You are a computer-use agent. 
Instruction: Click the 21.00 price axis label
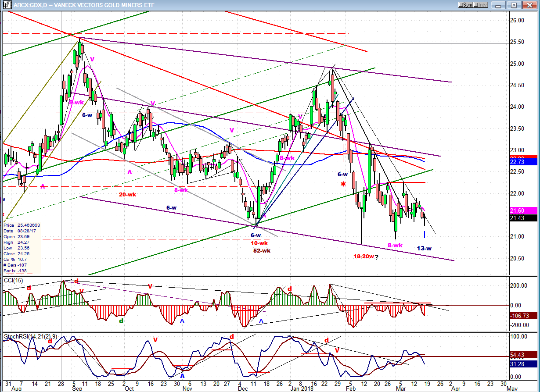[x=518, y=237]
